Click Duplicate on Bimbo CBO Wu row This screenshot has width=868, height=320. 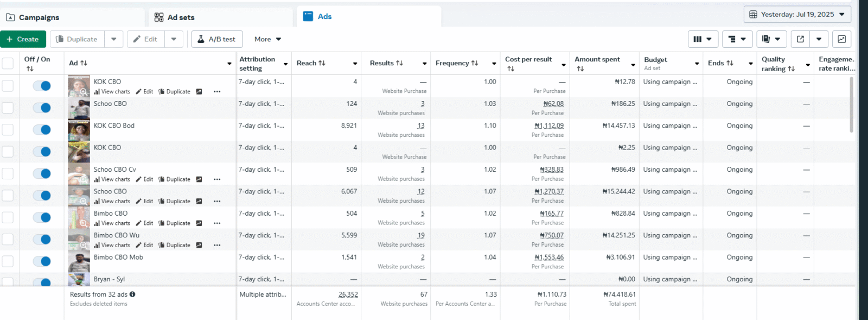174,245
